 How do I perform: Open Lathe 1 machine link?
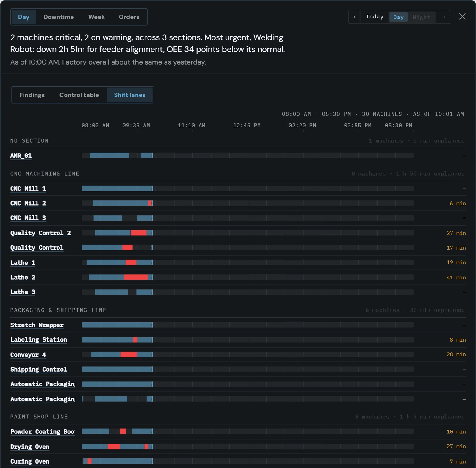point(23,263)
